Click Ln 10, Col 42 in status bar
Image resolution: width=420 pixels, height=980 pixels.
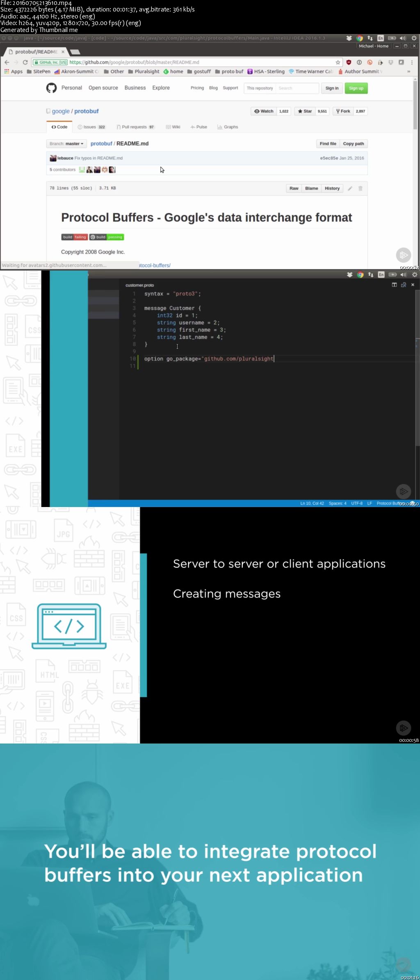pos(312,503)
